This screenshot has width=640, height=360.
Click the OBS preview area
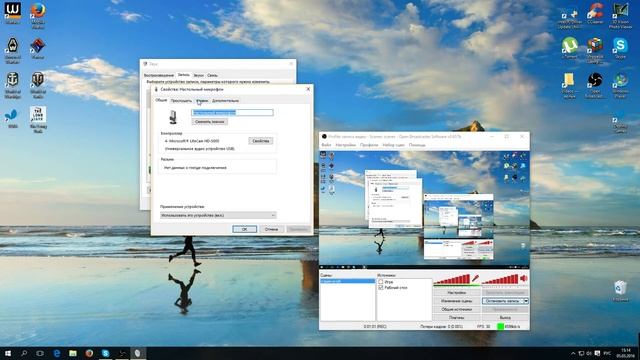click(x=424, y=209)
